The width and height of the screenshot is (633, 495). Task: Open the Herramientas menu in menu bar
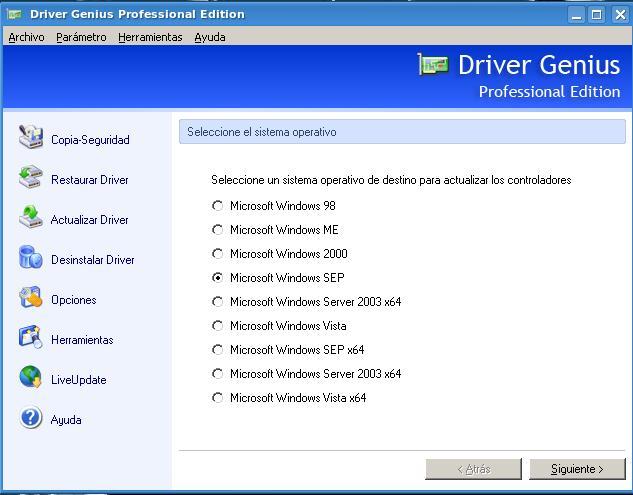tap(150, 37)
